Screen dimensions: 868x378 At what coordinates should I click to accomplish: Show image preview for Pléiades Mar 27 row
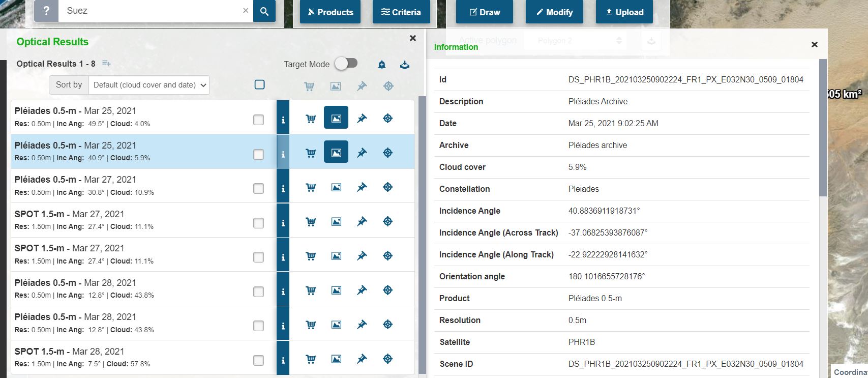click(x=336, y=187)
